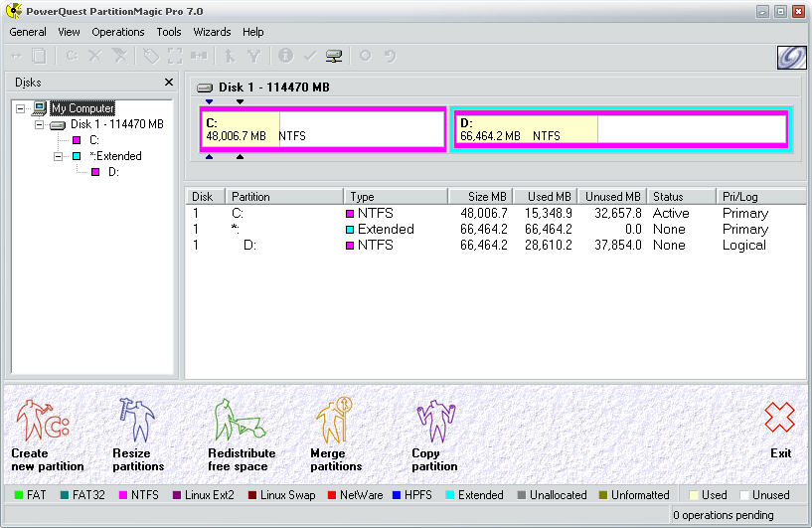The width and height of the screenshot is (812, 528).
Task: Click the create partition C: toolbar icon
Action: click(x=72, y=56)
